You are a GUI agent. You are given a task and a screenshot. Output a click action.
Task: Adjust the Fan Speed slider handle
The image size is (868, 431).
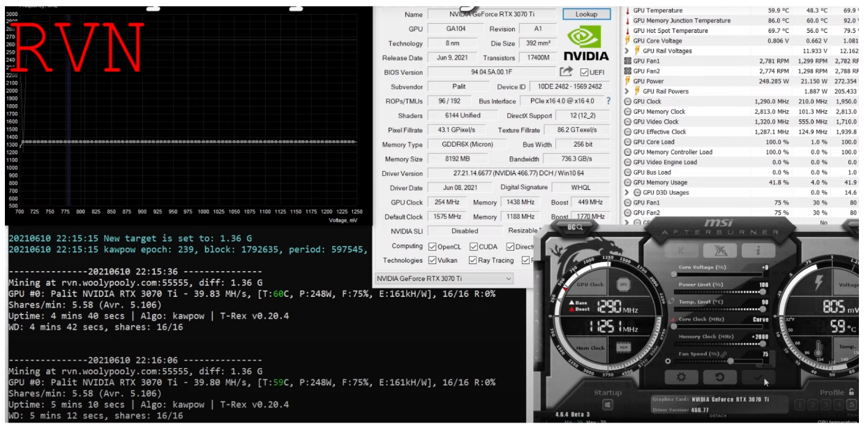[x=730, y=361]
